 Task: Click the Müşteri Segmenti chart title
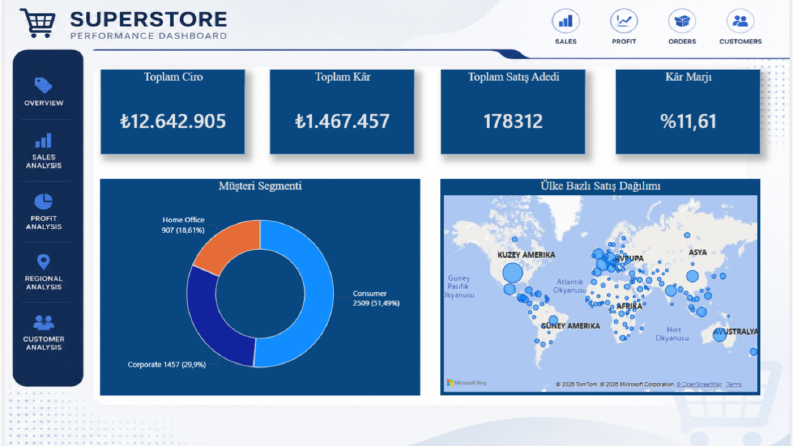[x=260, y=186]
